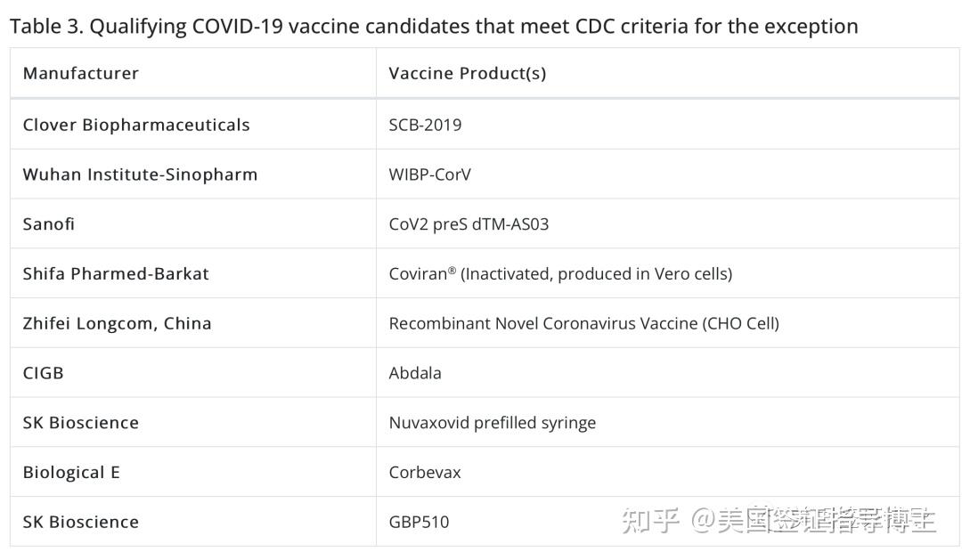Screen dimensions: 962x560
Task: Select the Corbevax vaccine entry
Action: click(x=425, y=473)
